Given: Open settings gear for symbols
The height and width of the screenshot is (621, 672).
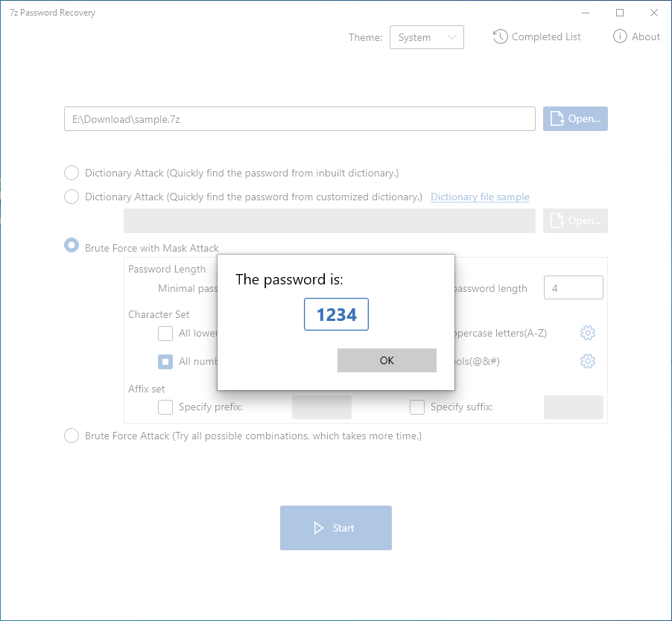Looking at the screenshot, I should 588,361.
